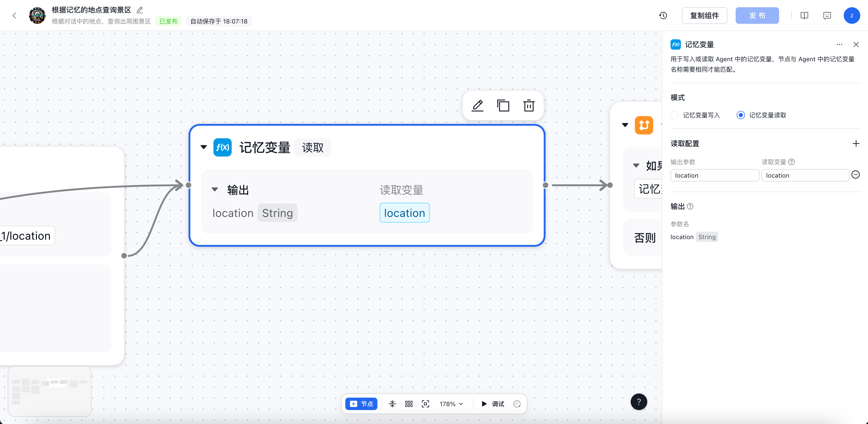The image size is (868, 424).
Task: Edit the workflow title with pencil icon
Action: click(x=140, y=10)
